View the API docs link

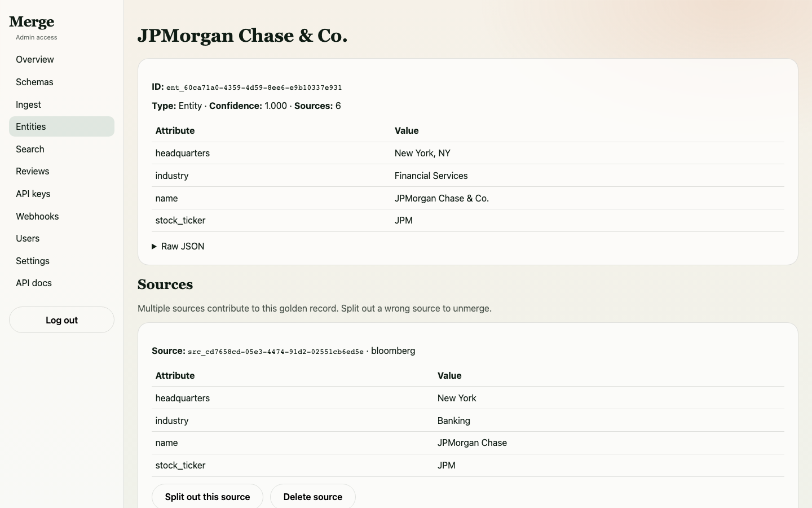tap(61, 283)
